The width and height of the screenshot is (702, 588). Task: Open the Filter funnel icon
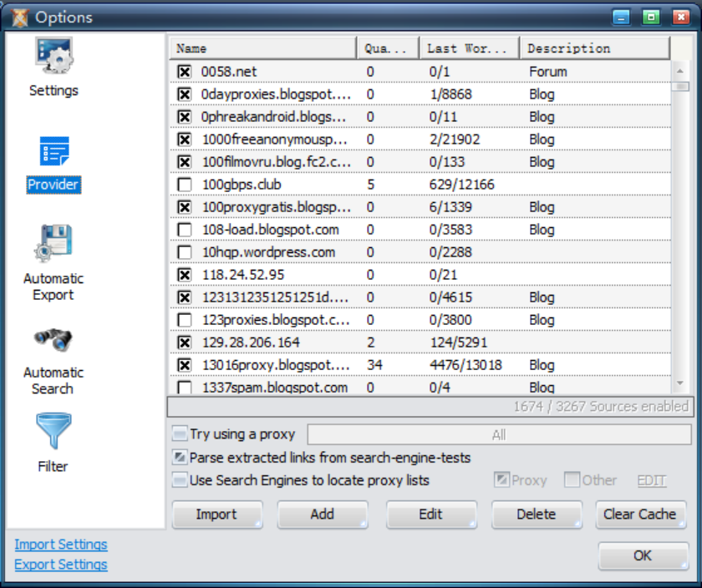[x=53, y=430]
